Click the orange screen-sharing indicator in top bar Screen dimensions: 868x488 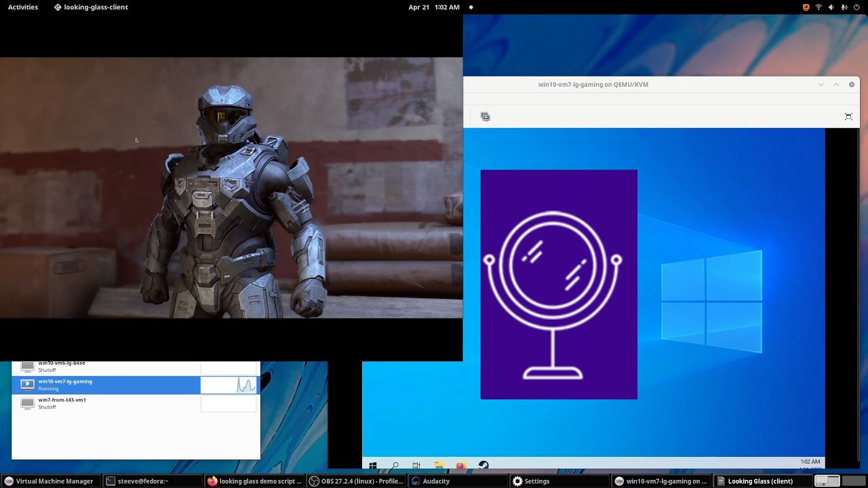tap(806, 7)
